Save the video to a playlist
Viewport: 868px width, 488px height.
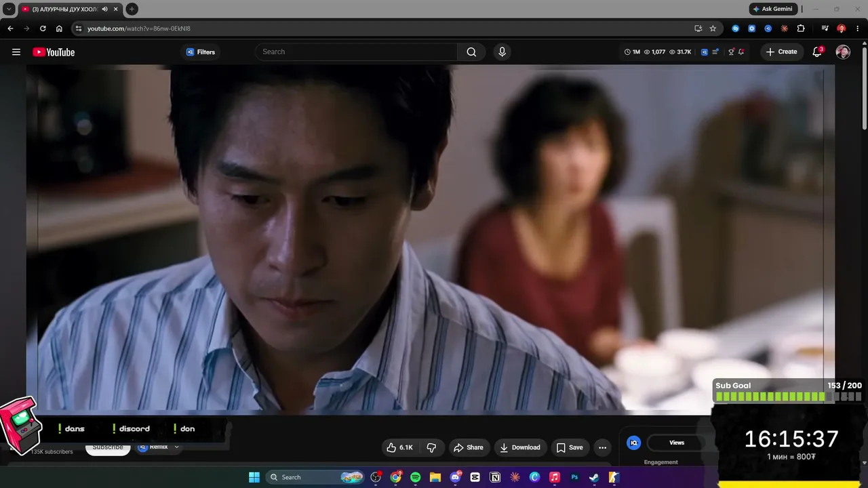click(x=570, y=447)
